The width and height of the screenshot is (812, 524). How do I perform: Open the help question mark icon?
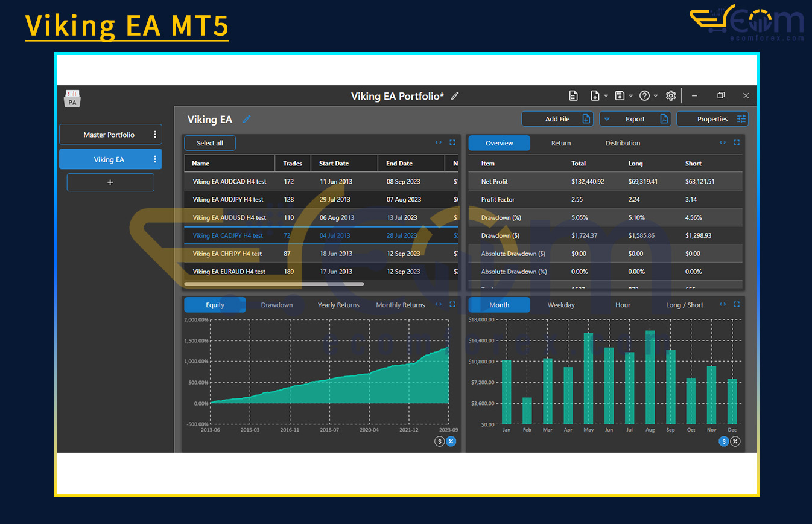[x=644, y=96]
